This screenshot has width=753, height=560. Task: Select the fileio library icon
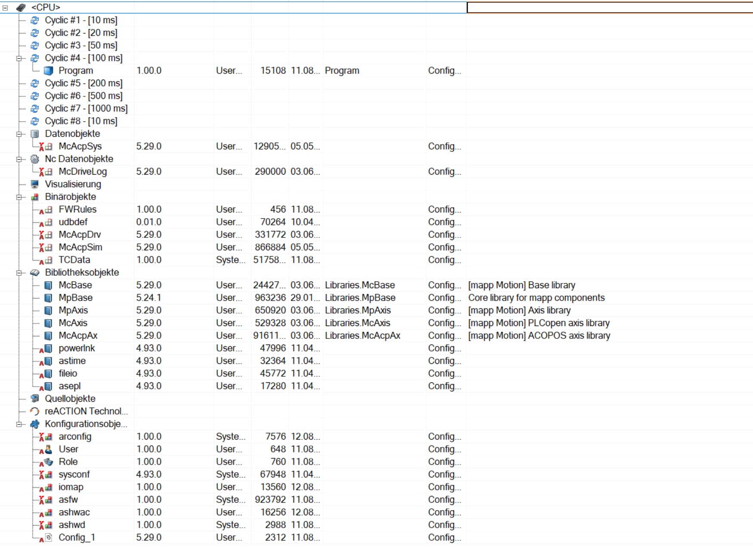46,373
